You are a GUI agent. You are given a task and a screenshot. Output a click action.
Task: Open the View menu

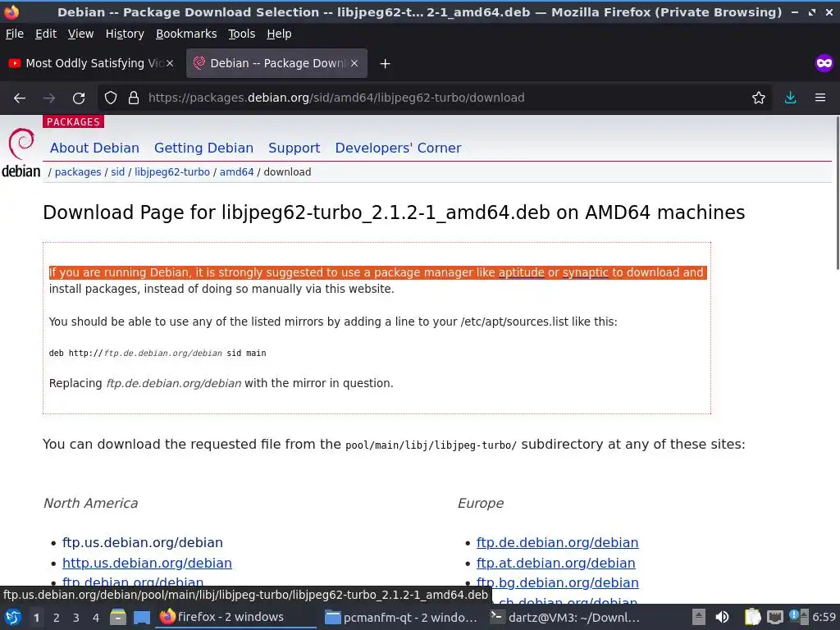(x=80, y=34)
